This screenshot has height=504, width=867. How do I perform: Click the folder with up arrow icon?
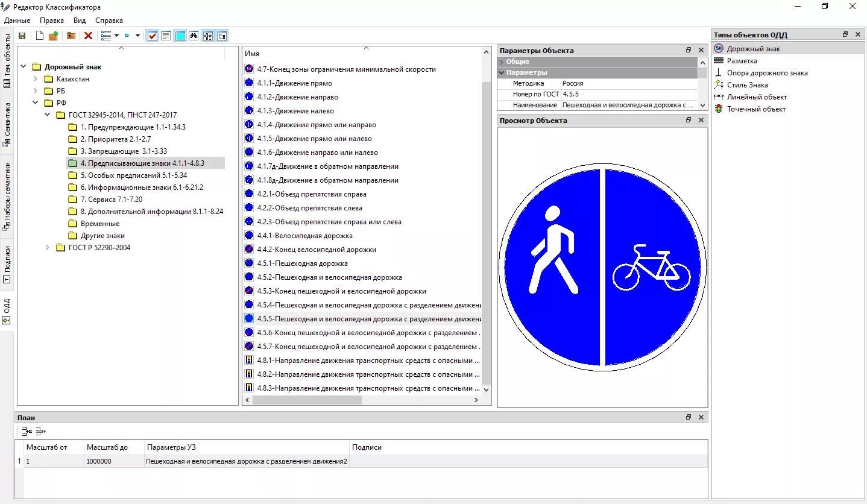click(71, 36)
